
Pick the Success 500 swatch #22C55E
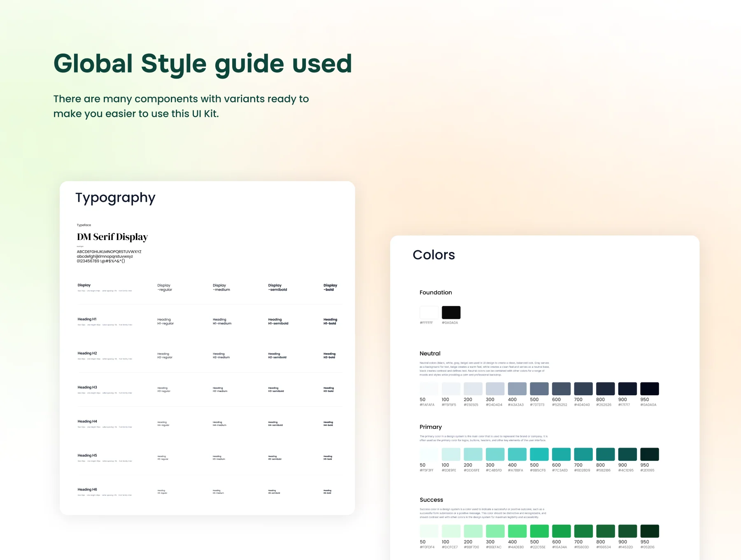pyautogui.click(x=539, y=531)
